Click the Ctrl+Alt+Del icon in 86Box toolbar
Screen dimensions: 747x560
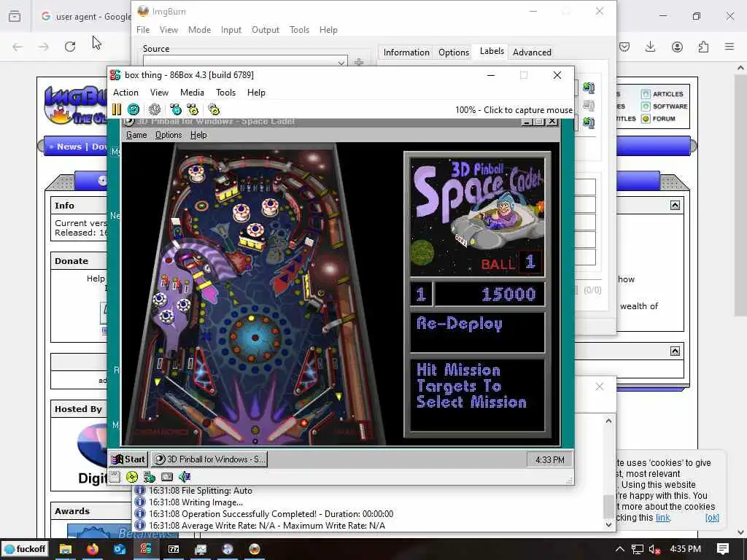(176, 109)
